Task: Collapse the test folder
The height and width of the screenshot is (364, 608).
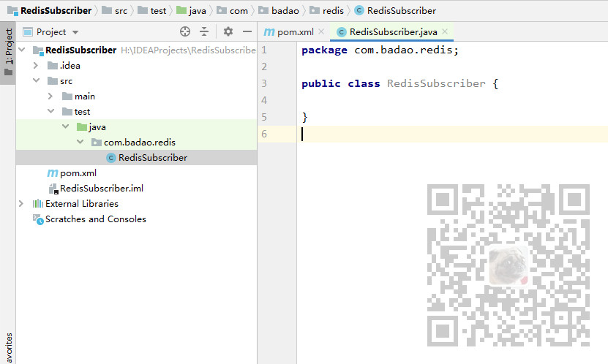Action: click(50, 111)
